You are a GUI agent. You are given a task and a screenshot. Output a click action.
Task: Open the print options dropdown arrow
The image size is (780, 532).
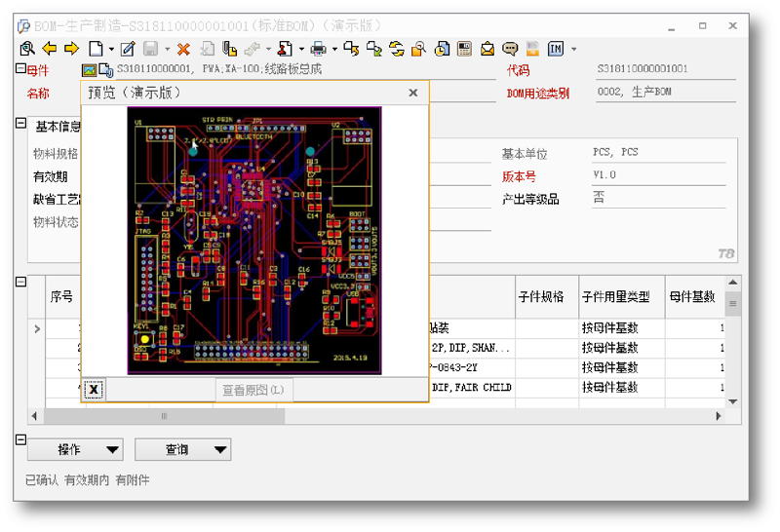[334, 49]
